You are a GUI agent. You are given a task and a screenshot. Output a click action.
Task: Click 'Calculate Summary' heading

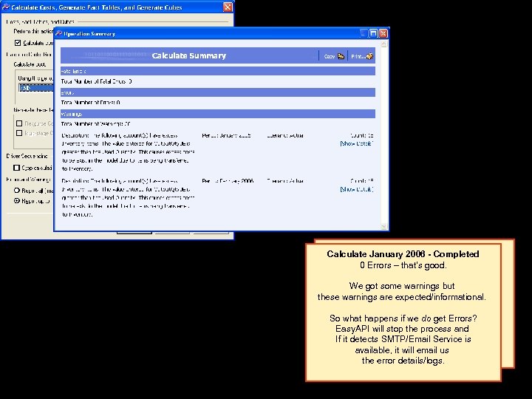click(189, 55)
